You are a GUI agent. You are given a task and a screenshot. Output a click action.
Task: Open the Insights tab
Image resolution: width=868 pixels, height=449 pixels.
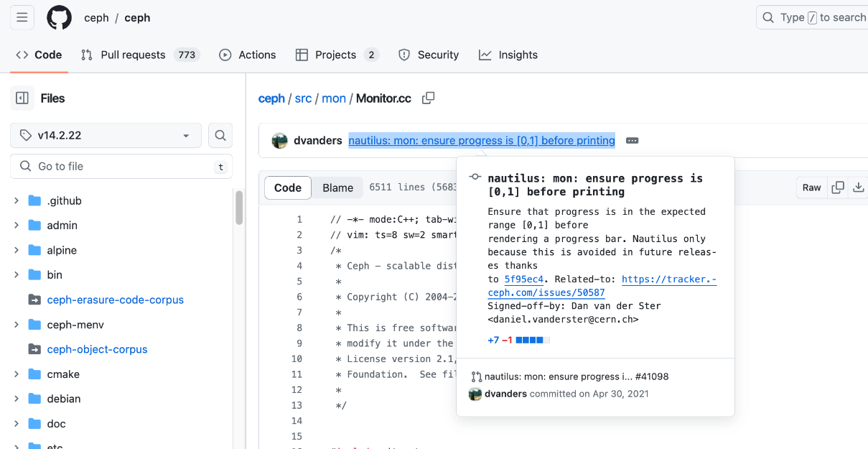(508, 55)
